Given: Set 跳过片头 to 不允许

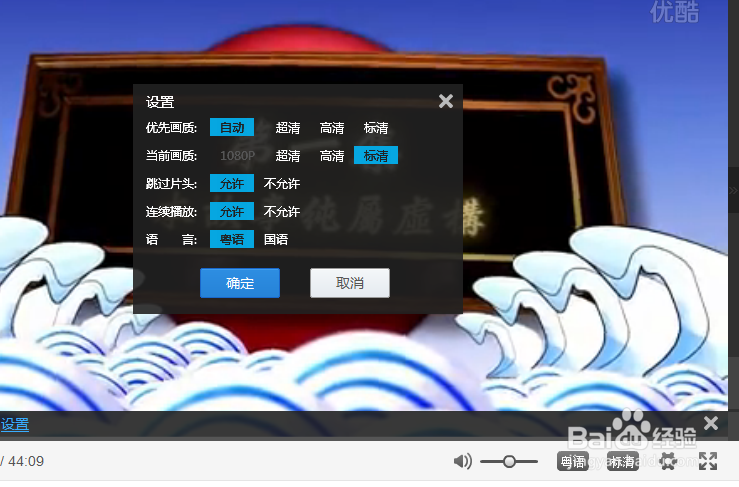Looking at the screenshot, I should point(281,183).
